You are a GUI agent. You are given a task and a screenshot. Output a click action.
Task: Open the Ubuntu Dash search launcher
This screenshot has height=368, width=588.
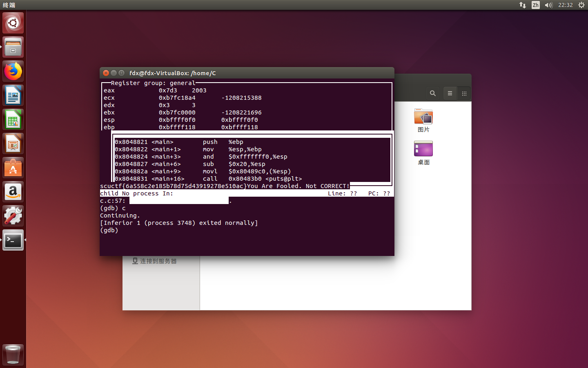click(x=13, y=23)
